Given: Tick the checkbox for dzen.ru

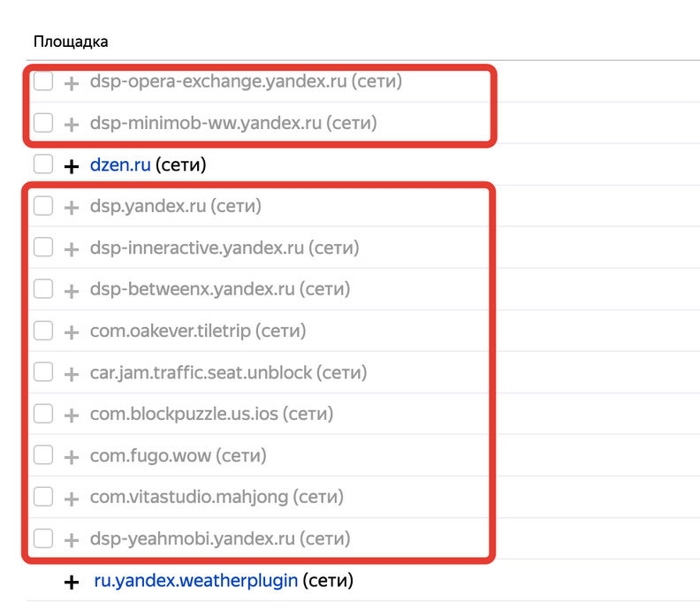Looking at the screenshot, I should point(43,164).
